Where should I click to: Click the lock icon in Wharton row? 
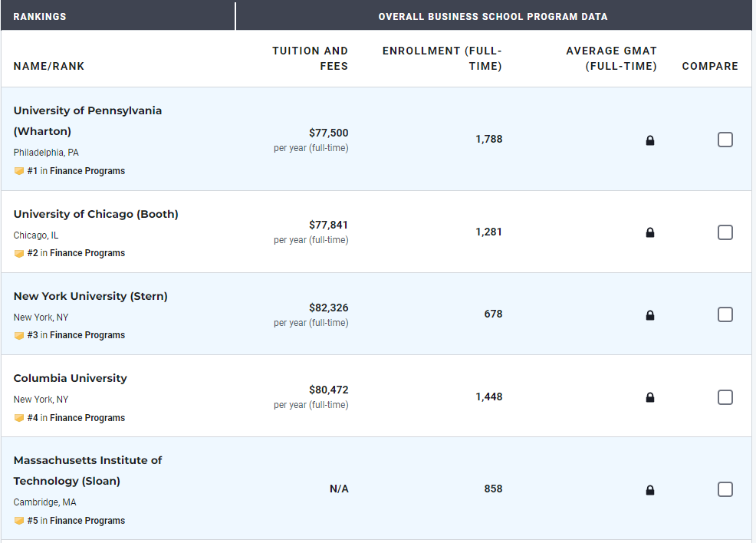650,140
